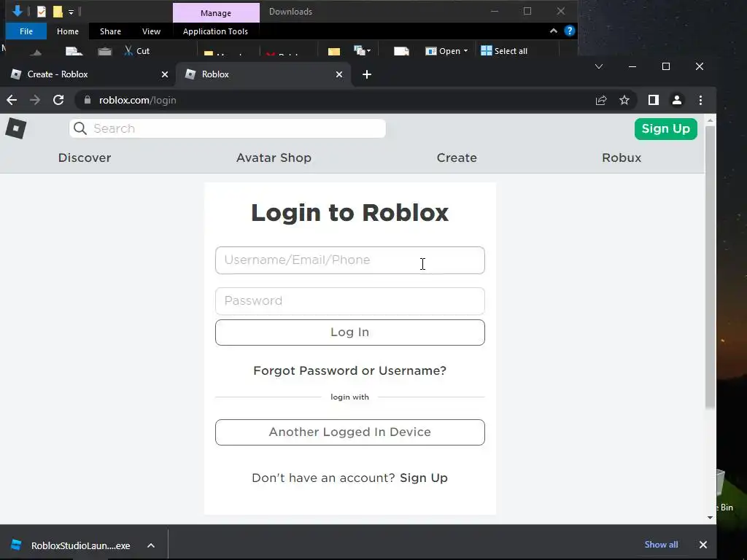Open the browser side panel icon
The width and height of the screenshot is (747, 560).
[x=654, y=100]
